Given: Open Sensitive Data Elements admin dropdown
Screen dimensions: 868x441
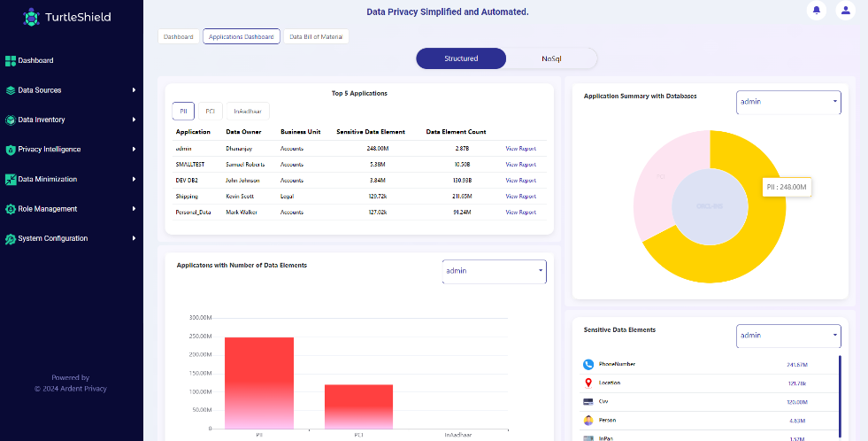Looking at the screenshot, I should coord(788,336).
